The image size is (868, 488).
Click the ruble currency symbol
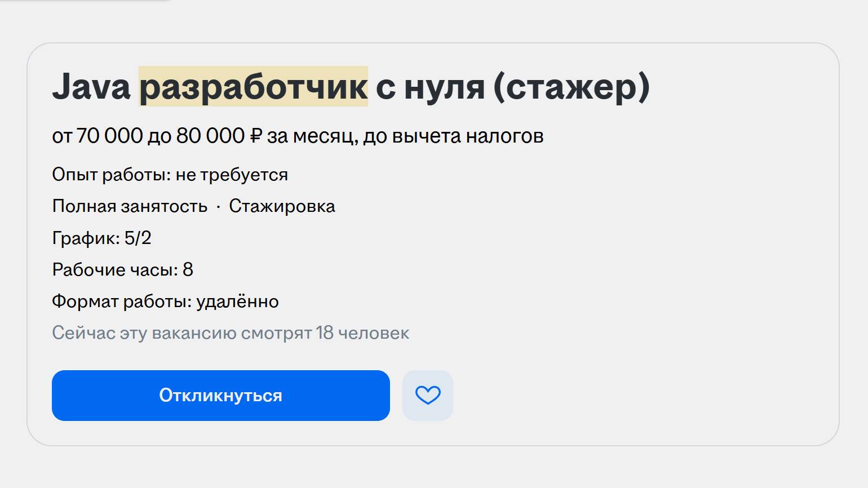point(256,136)
